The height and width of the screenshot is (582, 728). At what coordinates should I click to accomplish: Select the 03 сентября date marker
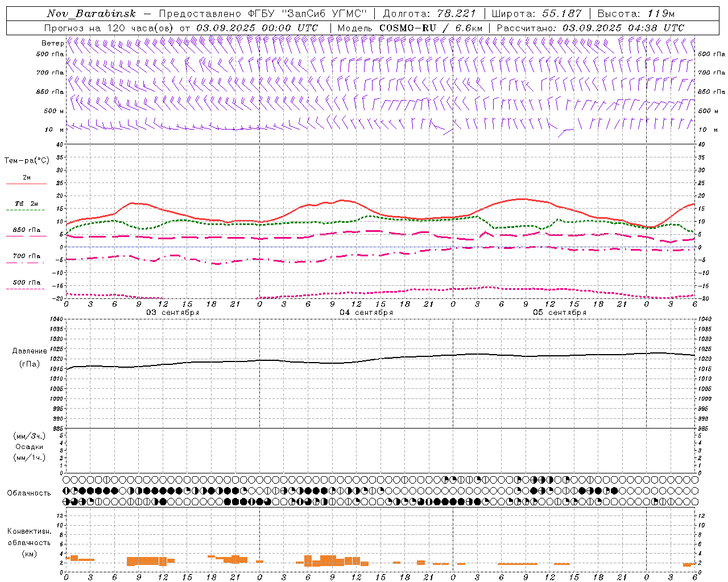173,313
